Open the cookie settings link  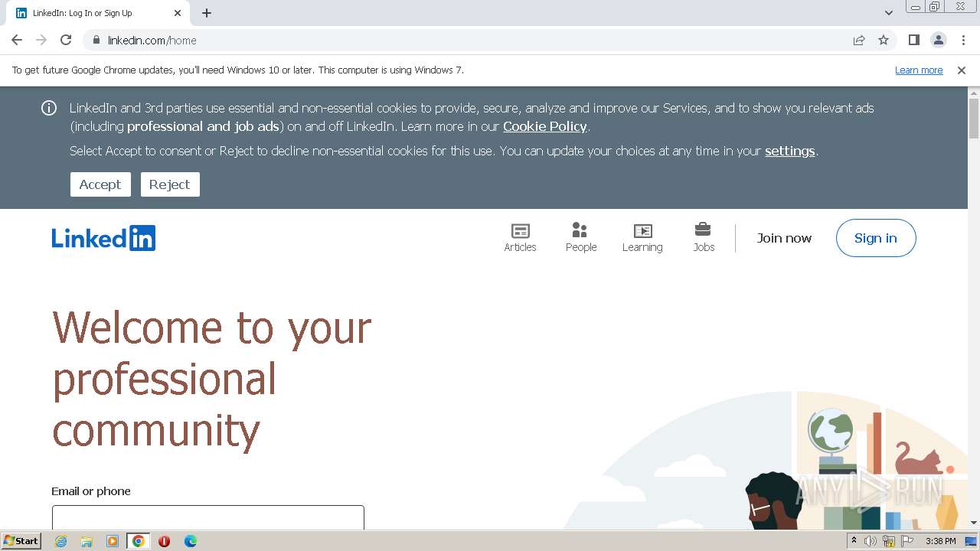click(x=789, y=151)
